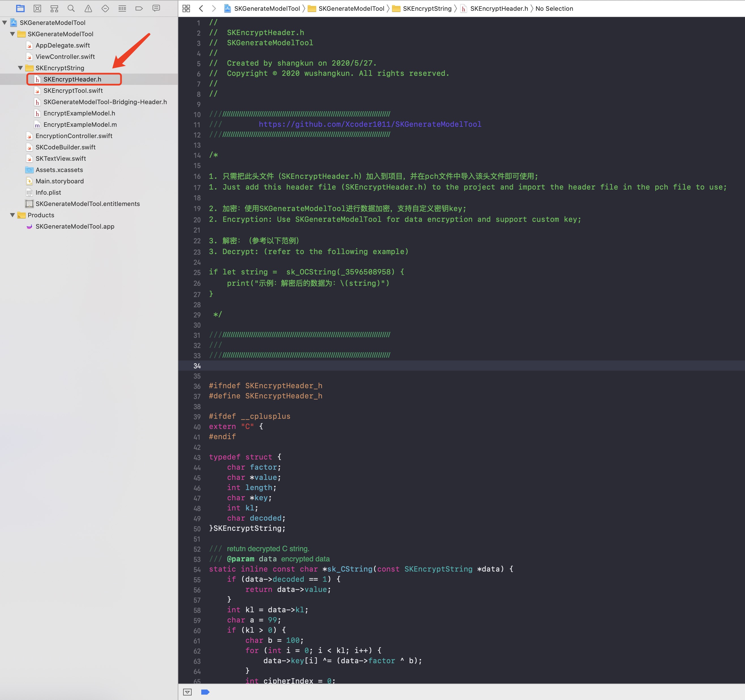The image size is (745, 700).
Task: Collapse the SKGenerateModelTool project root
Action: point(5,22)
